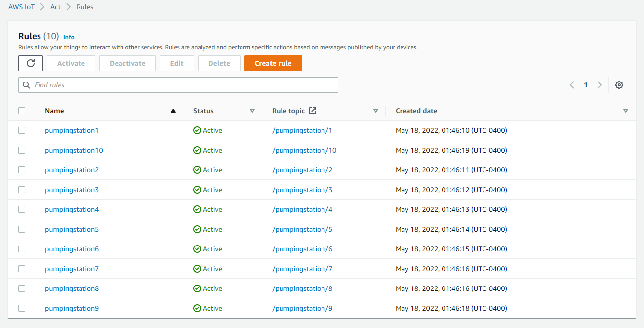644x328 pixels.
Task: Click the Act breadcrumb link
Action: click(x=56, y=7)
